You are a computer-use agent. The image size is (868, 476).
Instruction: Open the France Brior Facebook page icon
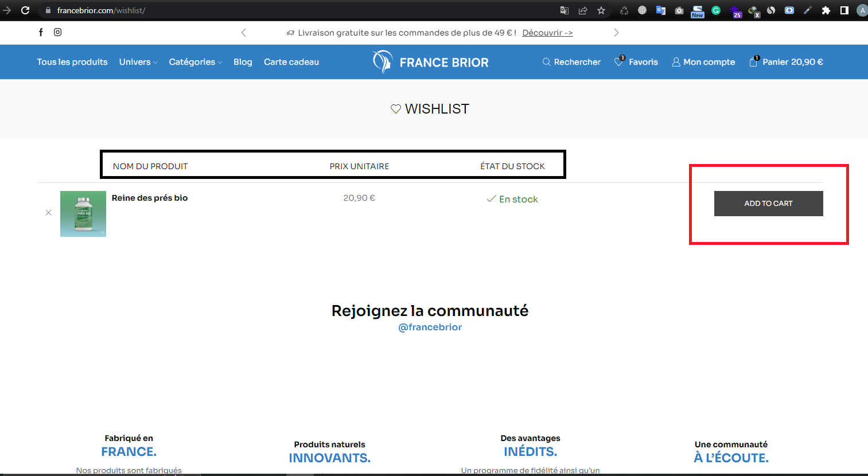[41, 32]
